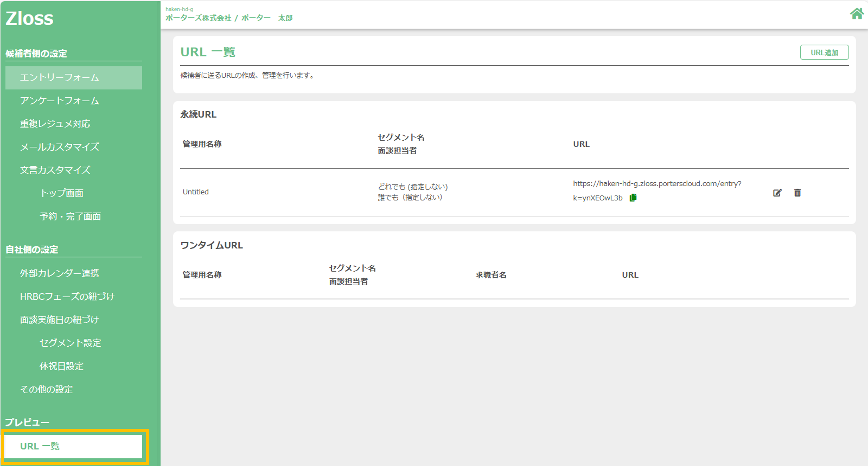Open 休祝日設定 submenu item
The width and height of the screenshot is (868, 466).
[x=61, y=366]
